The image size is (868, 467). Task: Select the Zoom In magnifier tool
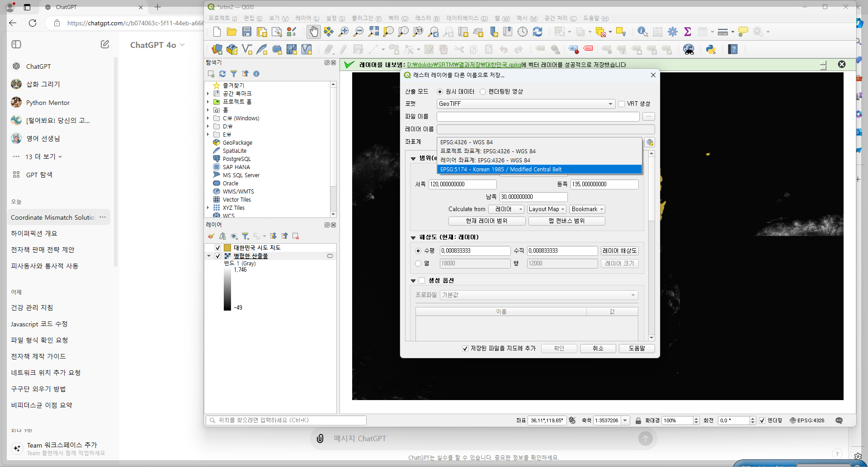point(344,32)
